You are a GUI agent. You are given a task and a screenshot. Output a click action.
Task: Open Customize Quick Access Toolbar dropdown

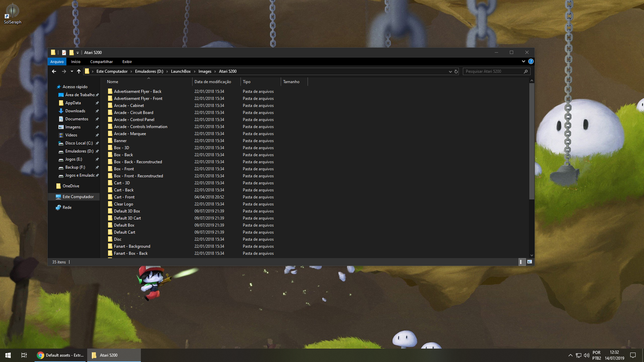77,53
